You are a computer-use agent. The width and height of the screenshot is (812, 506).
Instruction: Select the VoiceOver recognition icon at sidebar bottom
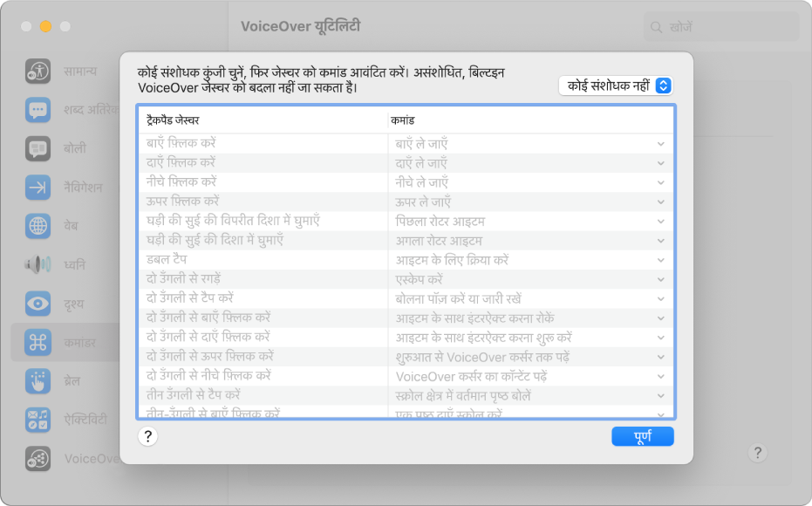[x=38, y=458]
